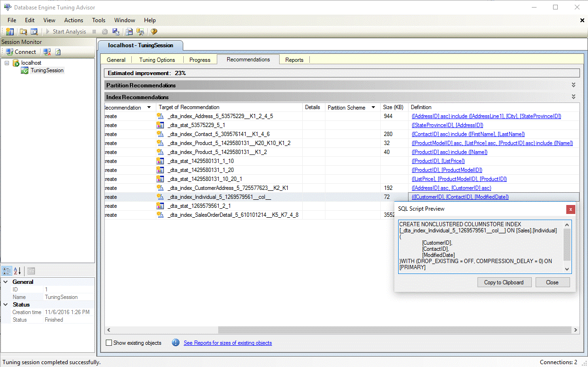This screenshot has height=367, width=588.
Task: Collapse the Index Recommendations section
Action: [x=573, y=97]
